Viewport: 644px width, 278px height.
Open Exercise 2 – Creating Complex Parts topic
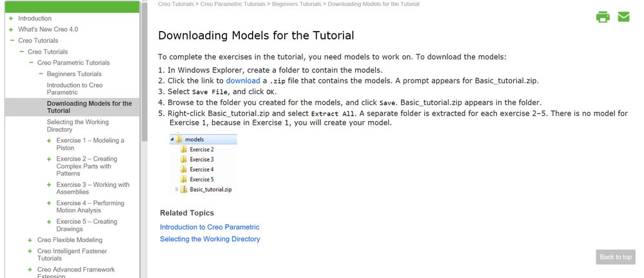(x=86, y=166)
